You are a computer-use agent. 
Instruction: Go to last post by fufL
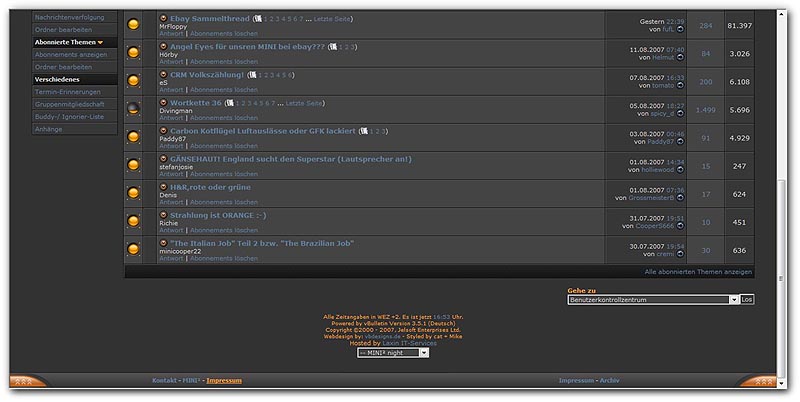[680, 29]
